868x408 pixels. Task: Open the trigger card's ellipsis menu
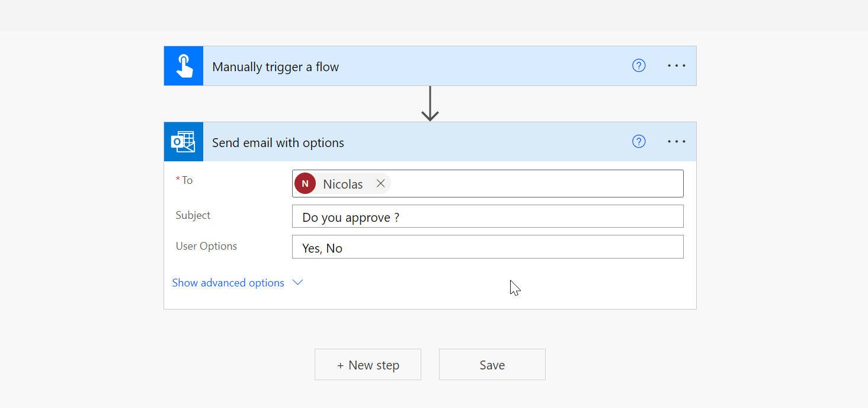click(677, 66)
